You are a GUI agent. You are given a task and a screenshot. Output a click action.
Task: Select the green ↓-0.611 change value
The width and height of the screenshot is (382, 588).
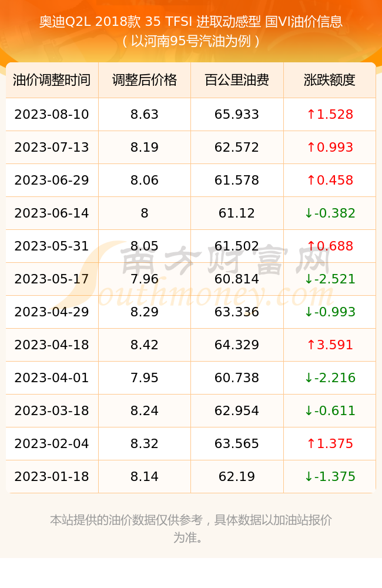click(x=330, y=410)
